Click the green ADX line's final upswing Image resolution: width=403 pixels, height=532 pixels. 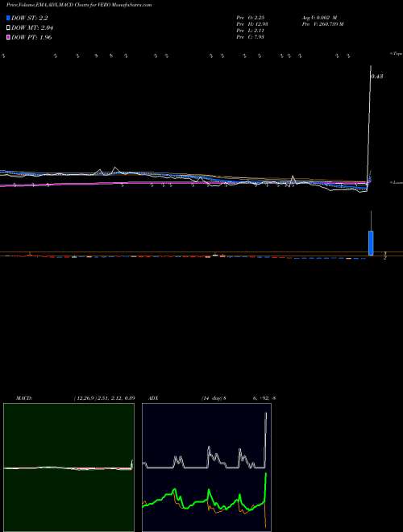(x=265, y=488)
